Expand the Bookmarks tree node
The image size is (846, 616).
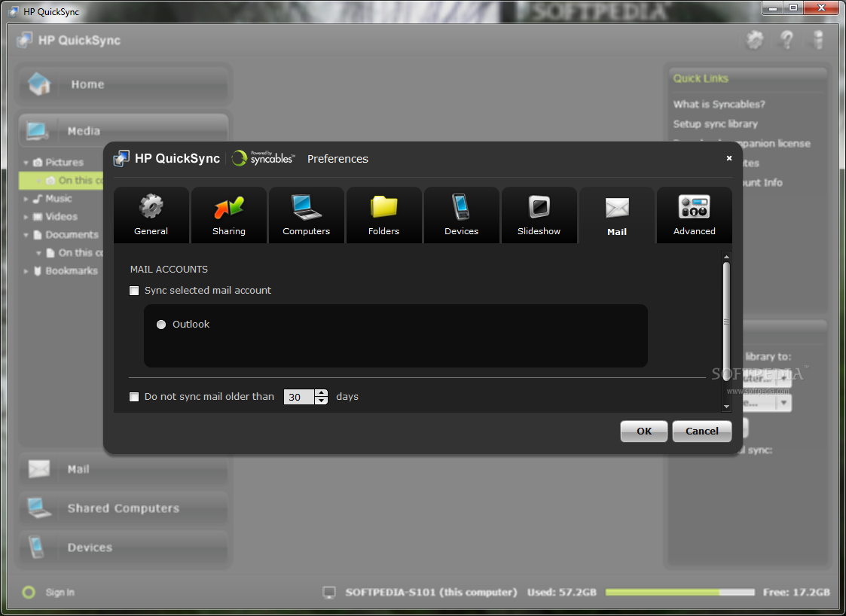26,271
